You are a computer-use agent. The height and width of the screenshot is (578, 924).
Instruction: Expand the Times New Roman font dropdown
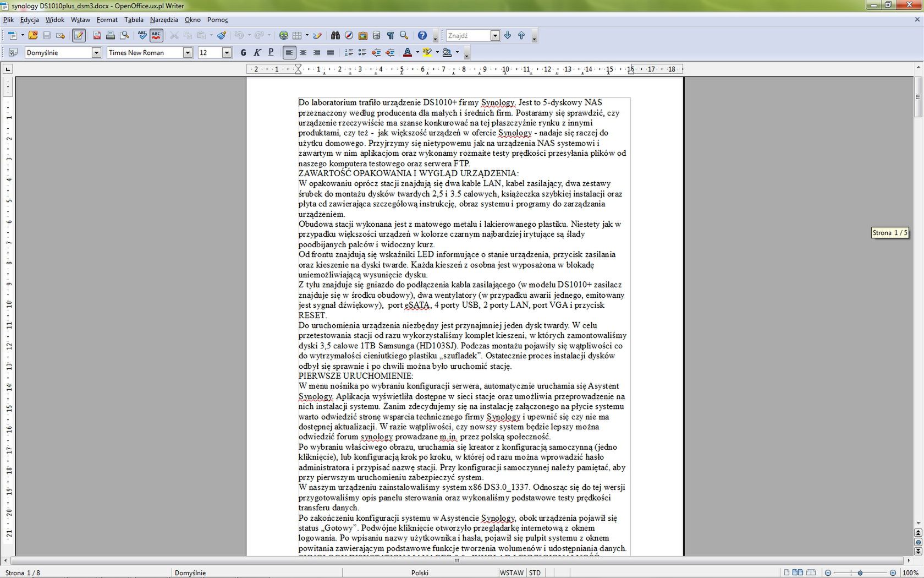188,52
